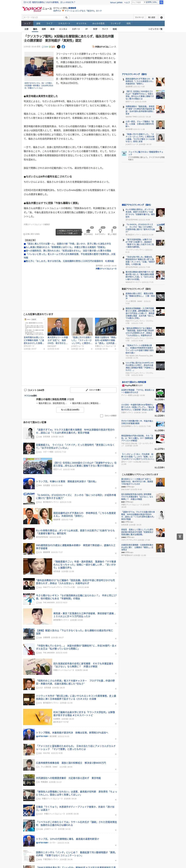Click the 新規取得 link in header

coord(72,8)
